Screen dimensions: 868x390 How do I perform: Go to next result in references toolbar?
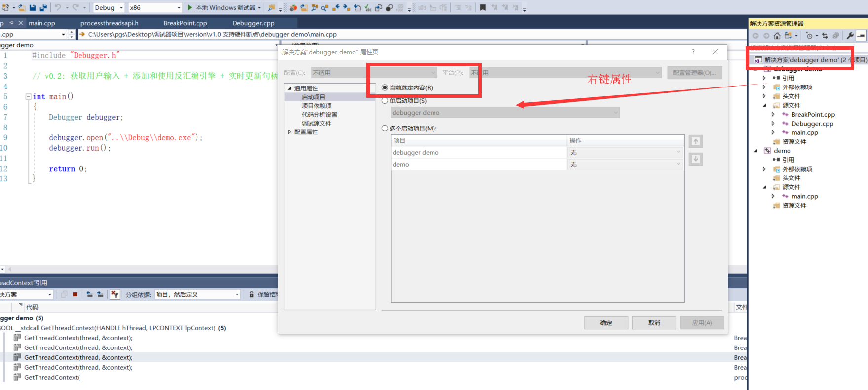coord(100,294)
